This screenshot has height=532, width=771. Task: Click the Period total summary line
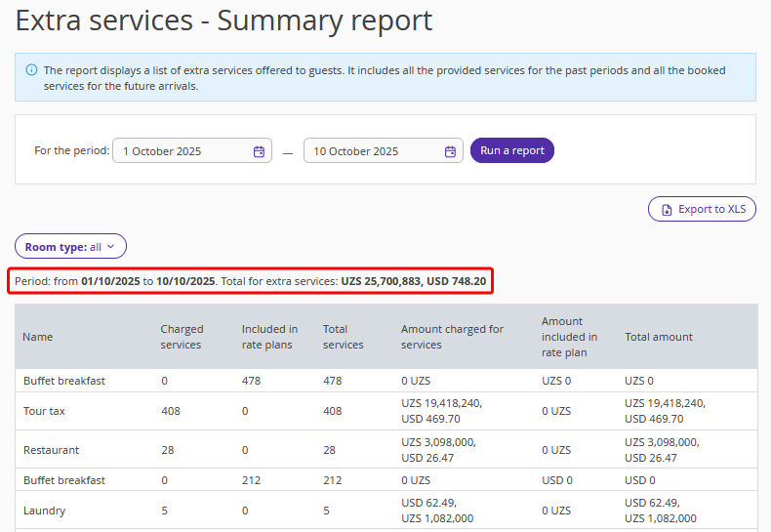tap(250, 281)
